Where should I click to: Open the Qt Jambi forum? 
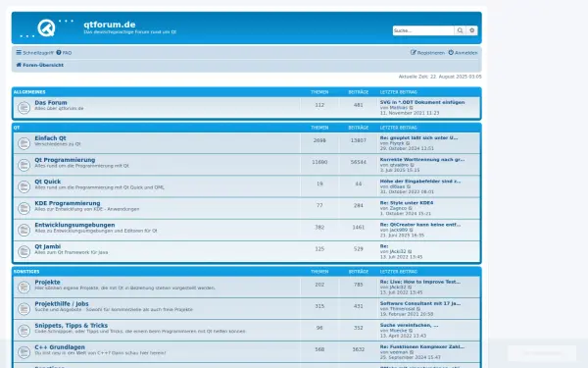(x=48, y=246)
